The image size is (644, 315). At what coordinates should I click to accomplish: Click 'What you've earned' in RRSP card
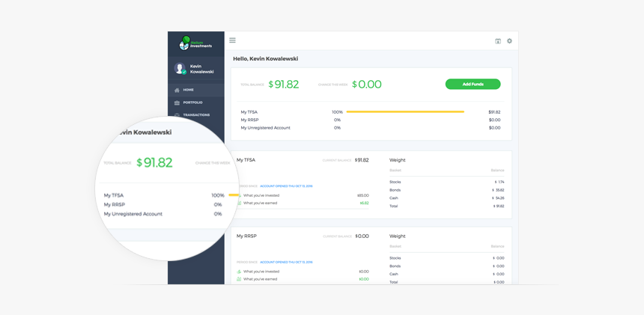pos(260,279)
